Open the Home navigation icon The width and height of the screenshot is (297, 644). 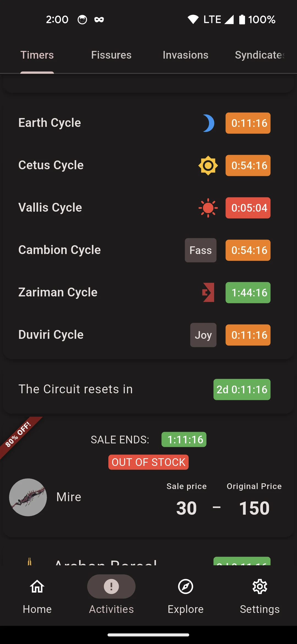[x=37, y=586]
